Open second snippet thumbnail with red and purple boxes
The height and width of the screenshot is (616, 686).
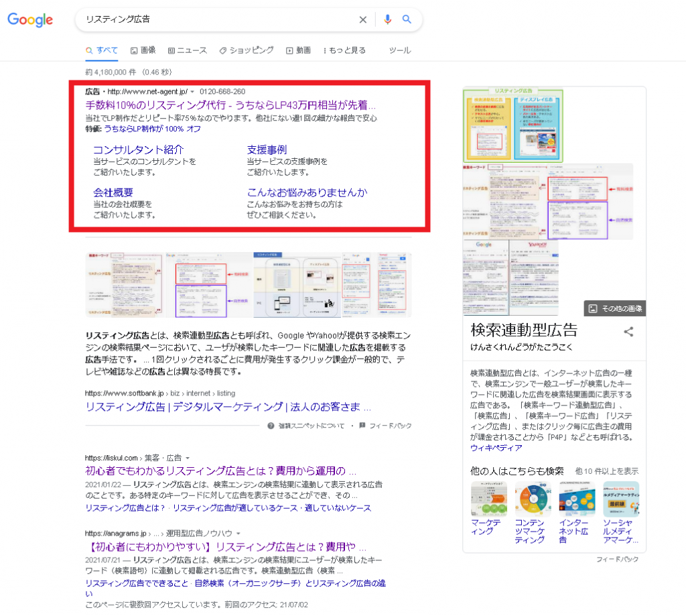[209, 285]
